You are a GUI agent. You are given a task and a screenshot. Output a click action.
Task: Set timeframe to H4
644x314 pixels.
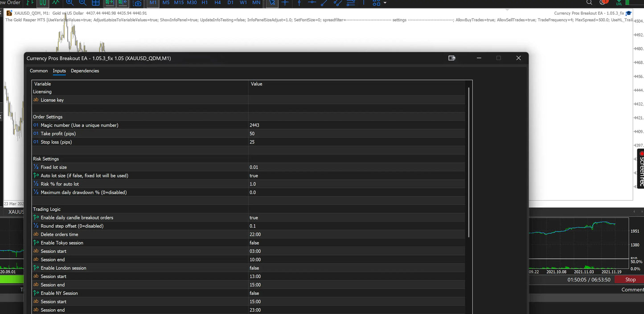pos(217,3)
